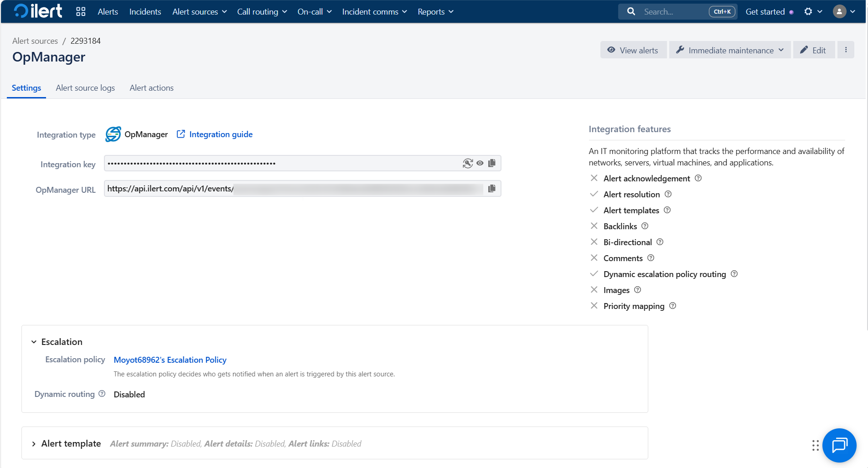Open help next to Dynamic routing
This screenshot has height=468, width=868.
tap(102, 394)
